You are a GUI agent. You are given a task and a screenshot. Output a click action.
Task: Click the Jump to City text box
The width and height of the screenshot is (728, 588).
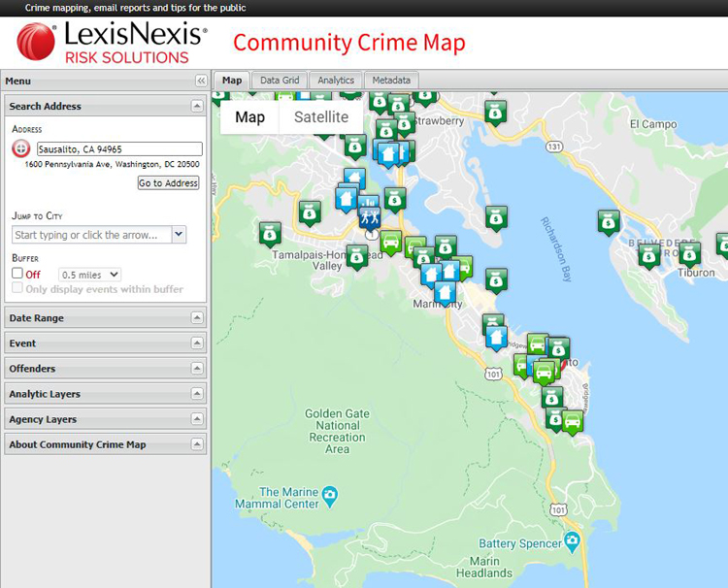(92, 235)
